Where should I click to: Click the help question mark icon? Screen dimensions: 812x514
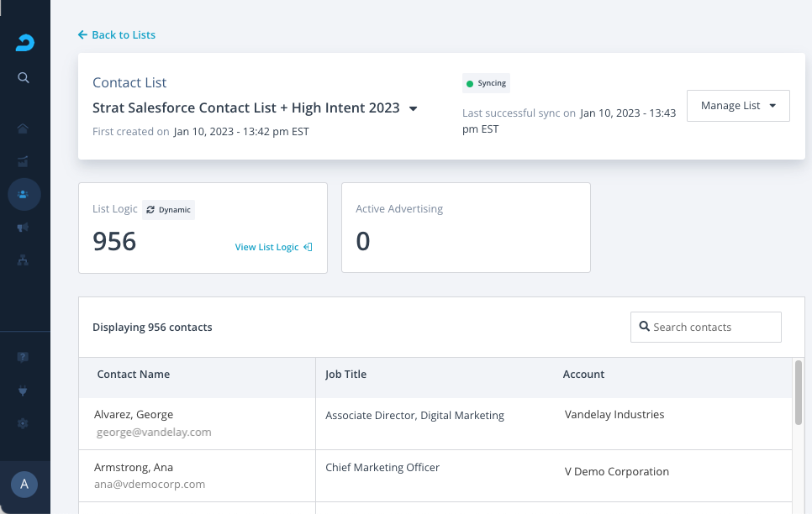point(24,357)
